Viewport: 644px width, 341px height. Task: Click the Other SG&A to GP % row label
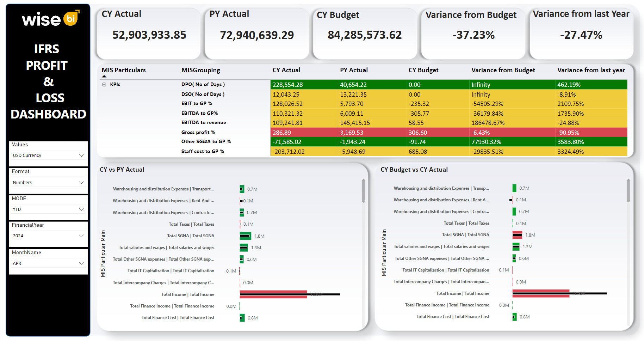[206, 142]
